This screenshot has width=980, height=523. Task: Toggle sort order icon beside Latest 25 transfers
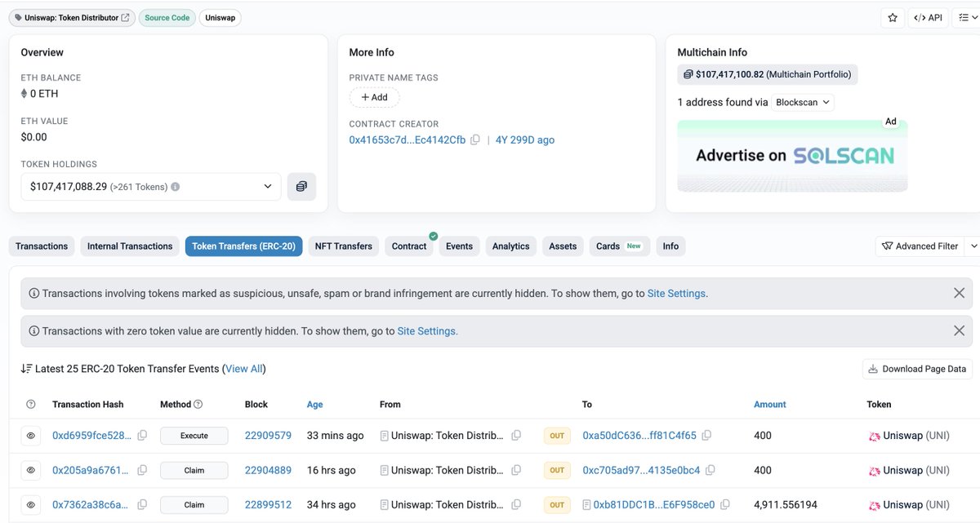tap(27, 369)
